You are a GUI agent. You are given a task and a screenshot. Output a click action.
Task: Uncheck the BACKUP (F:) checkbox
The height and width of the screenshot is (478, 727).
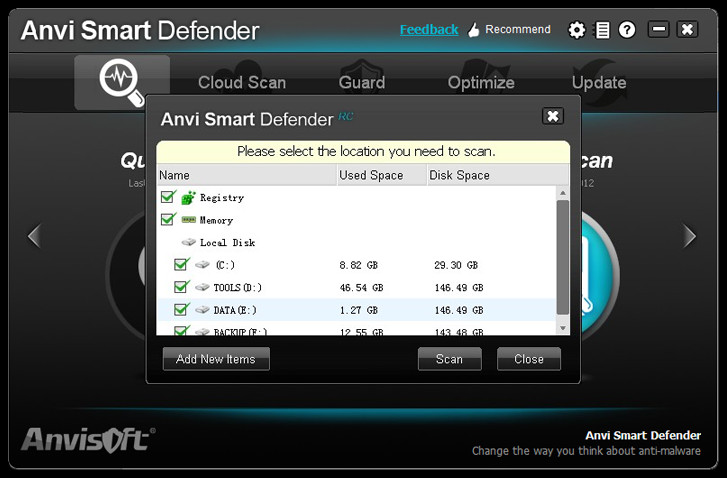[181, 331]
